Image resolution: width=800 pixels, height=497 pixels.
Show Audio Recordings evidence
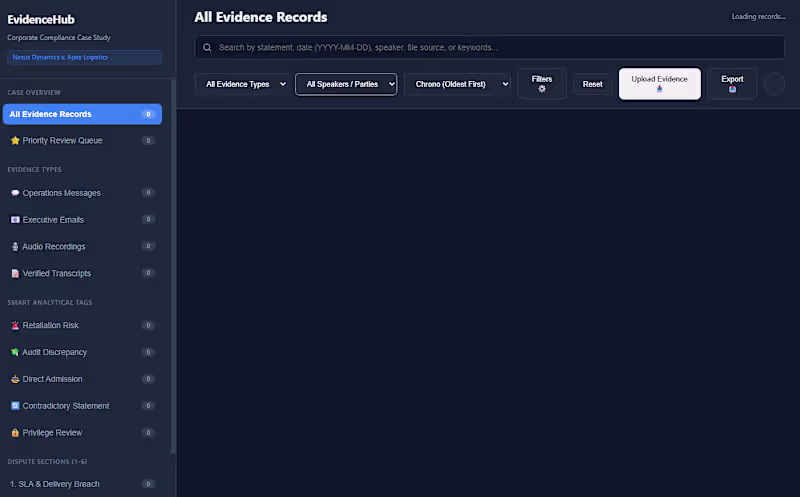[x=82, y=246]
